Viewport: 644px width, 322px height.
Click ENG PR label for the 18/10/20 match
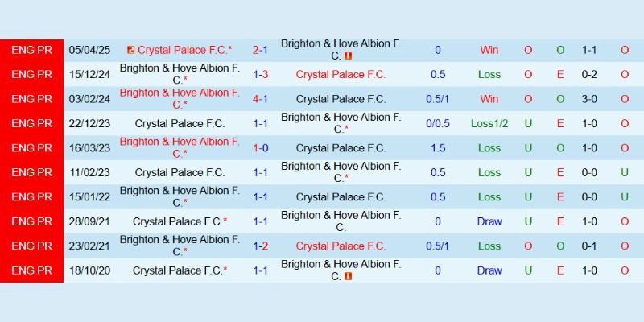click(31, 270)
